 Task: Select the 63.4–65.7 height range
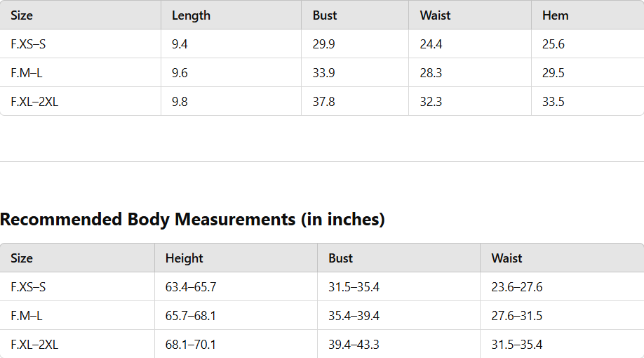(191, 287)
